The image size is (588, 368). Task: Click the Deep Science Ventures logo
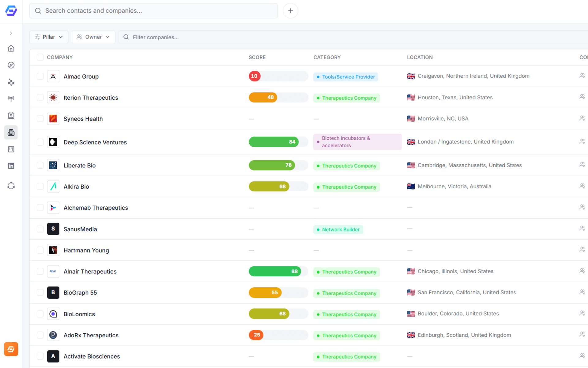click(x=53, y=142)
